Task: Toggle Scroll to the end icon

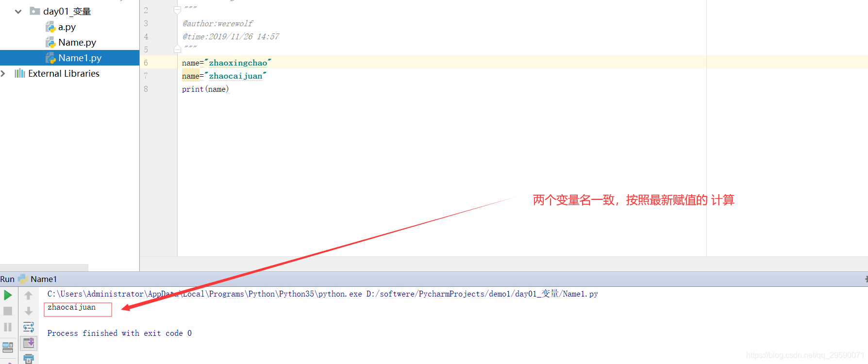Action: 29,343
